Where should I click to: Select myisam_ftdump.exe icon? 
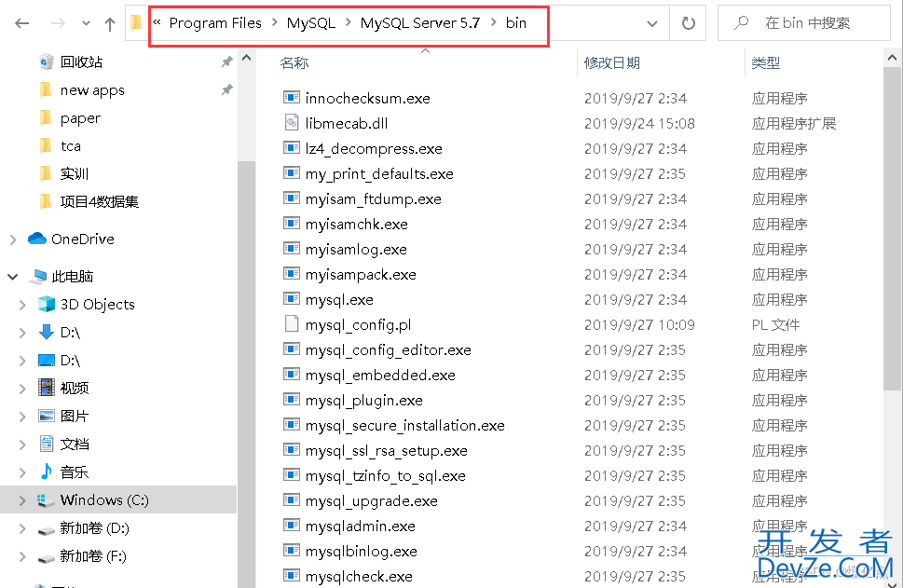292,198
